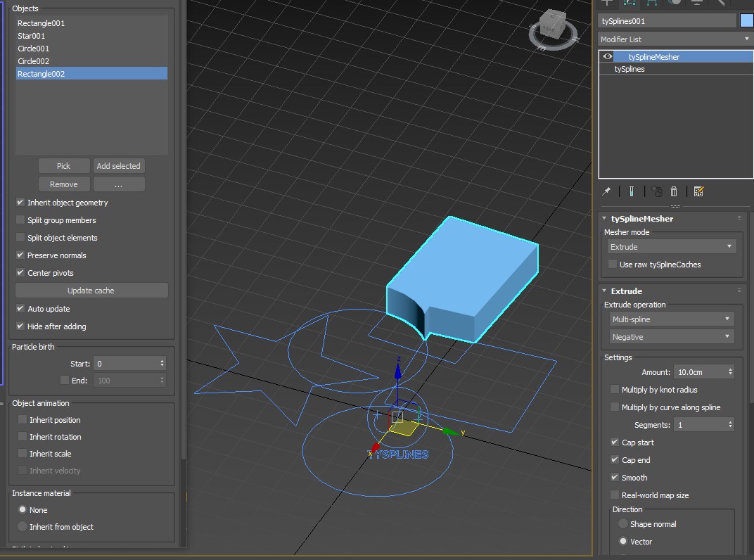754x560 pixels.
Task: Enable Split object elements
Action: [20, 237]
